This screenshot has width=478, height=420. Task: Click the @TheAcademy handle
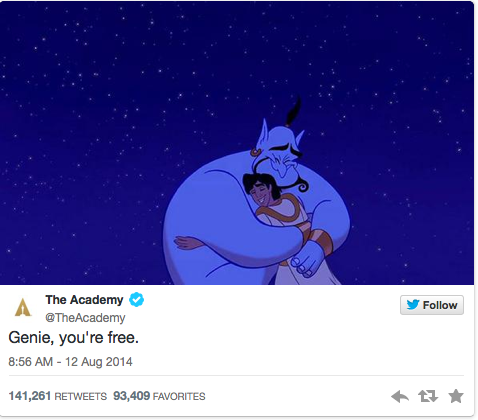point(85,318)
